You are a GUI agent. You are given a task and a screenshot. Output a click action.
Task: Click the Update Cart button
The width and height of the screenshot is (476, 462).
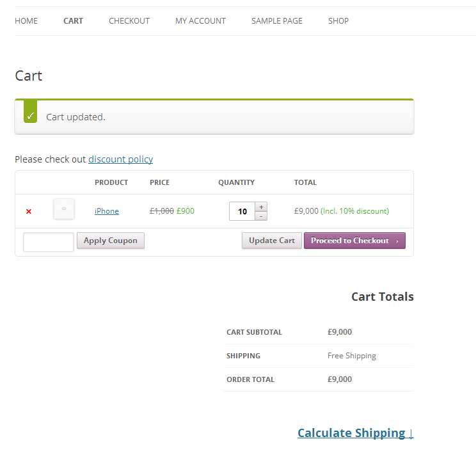[x=272, y=241]
